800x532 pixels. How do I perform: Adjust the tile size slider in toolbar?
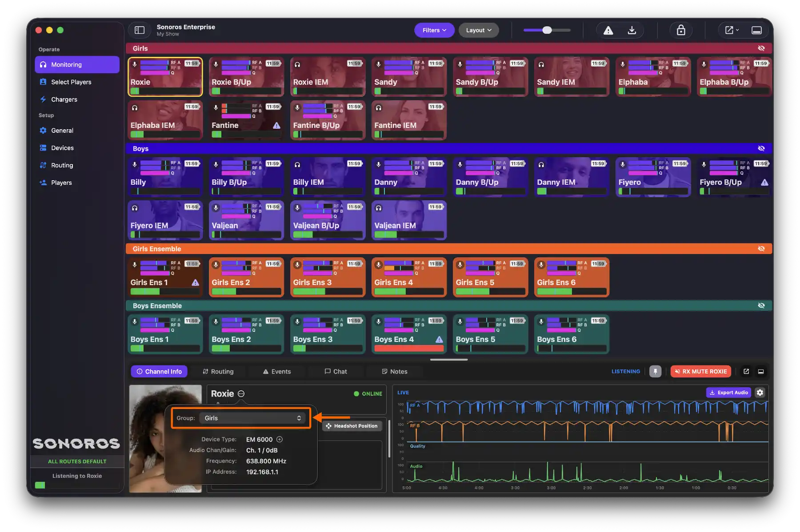(547, 30)
